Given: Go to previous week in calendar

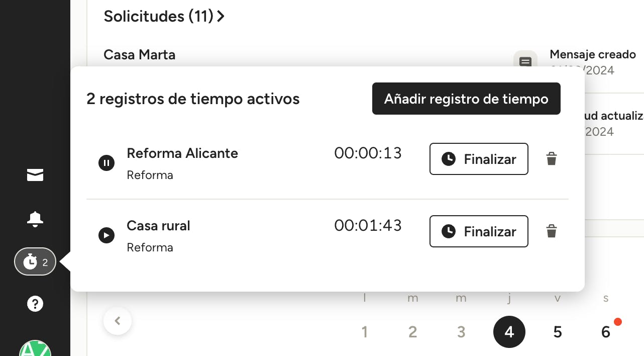Looking at the screenshot, I should pyautogui.click(x=118, y=321).
